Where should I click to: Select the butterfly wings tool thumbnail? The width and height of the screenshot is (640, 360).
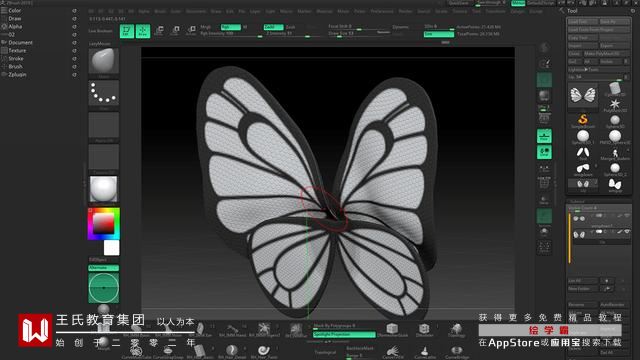(583, 95)
